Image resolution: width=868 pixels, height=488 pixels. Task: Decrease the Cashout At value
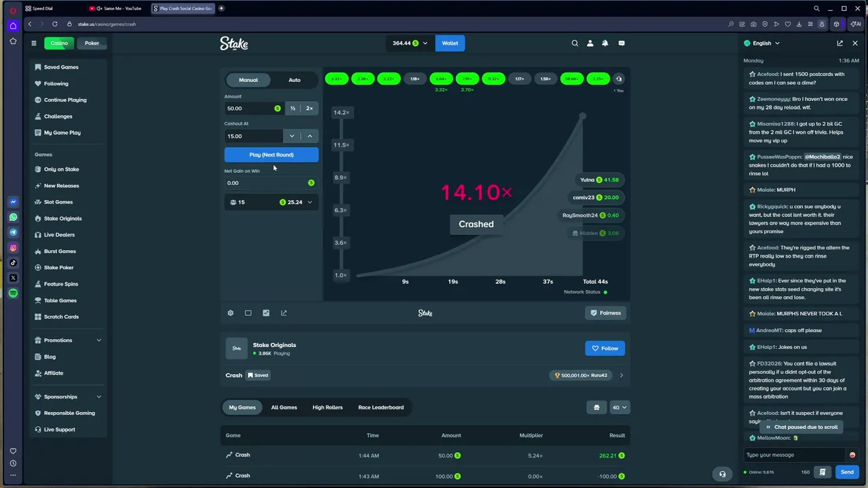[292, 136]
